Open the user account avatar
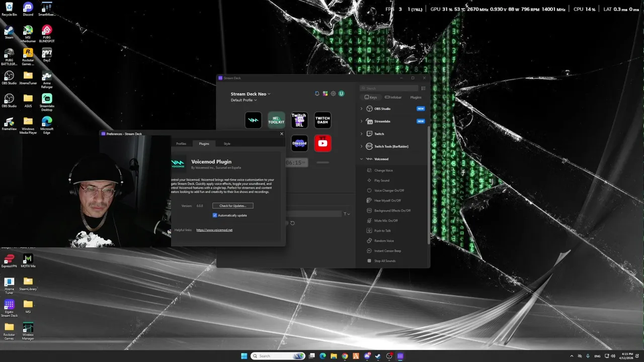644x362 pixels. (x=341, y=94)
